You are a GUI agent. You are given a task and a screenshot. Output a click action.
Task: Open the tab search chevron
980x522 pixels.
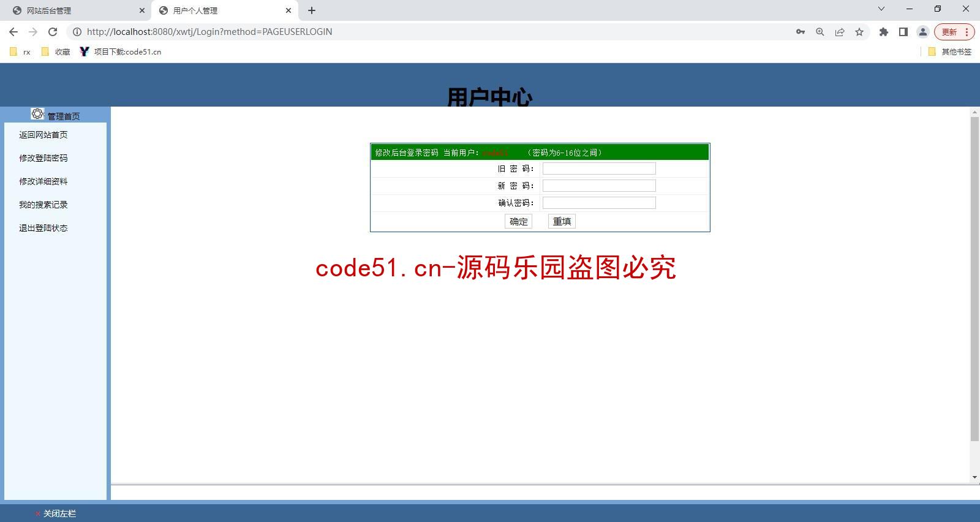pos(881,9)
